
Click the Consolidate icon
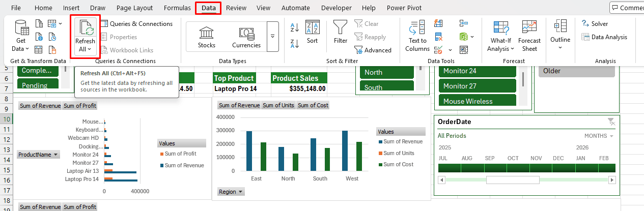(463, 23)
